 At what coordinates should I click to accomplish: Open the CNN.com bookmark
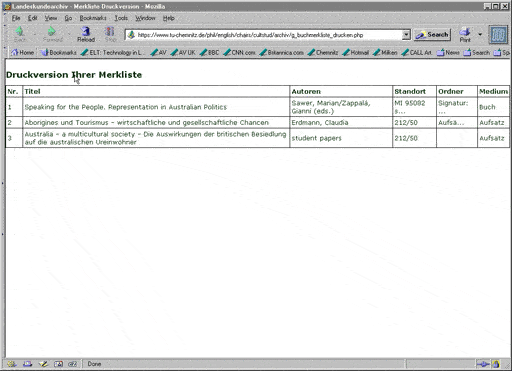tap(239, 53)
